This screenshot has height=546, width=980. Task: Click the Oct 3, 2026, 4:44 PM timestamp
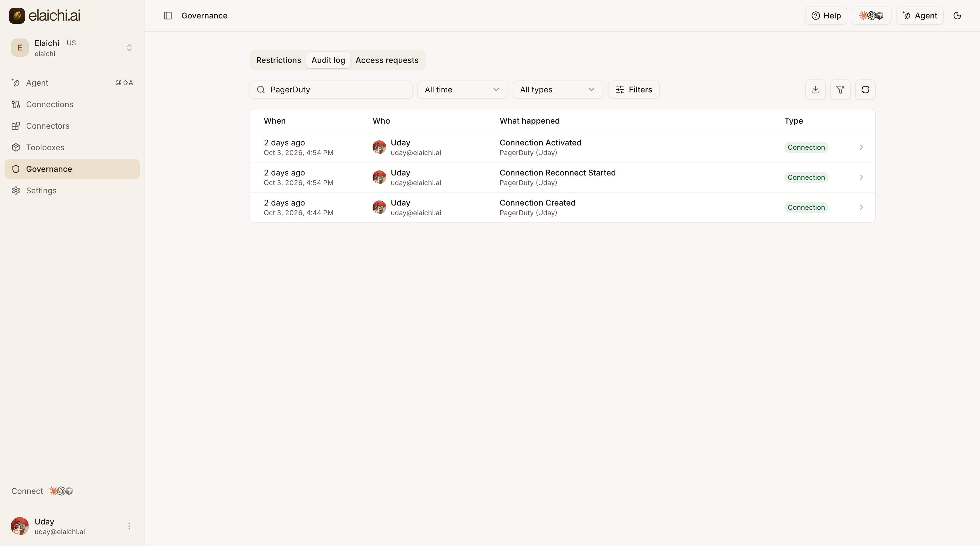298,213
